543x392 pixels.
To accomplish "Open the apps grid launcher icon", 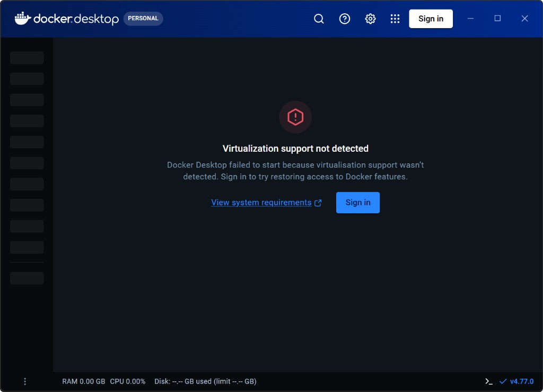I will click(x=395, y=19).
